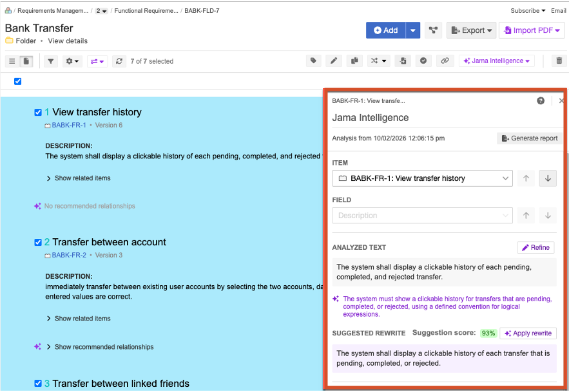
Task: Click the tag icon in the toolbar
Action: [314, 61]
